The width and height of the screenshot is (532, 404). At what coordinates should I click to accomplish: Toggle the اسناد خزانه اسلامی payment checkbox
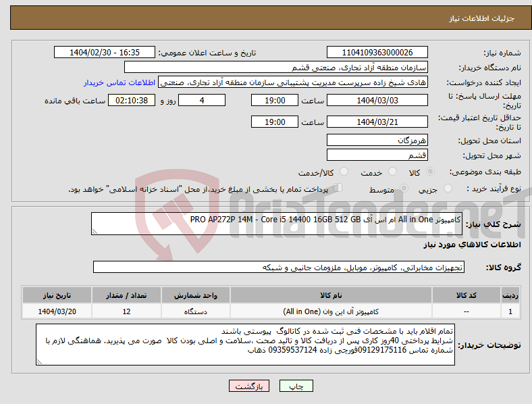pos(338,188)
